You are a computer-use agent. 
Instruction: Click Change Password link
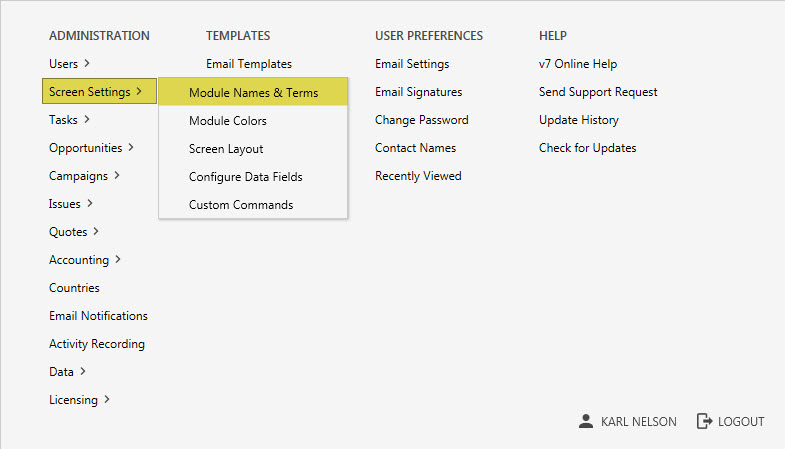pyautogui.click(x=421, y=120)
